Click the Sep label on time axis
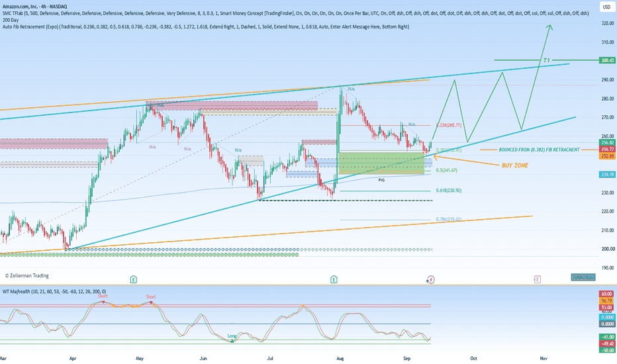Screen dimensions: 617x364 (407, 359)
